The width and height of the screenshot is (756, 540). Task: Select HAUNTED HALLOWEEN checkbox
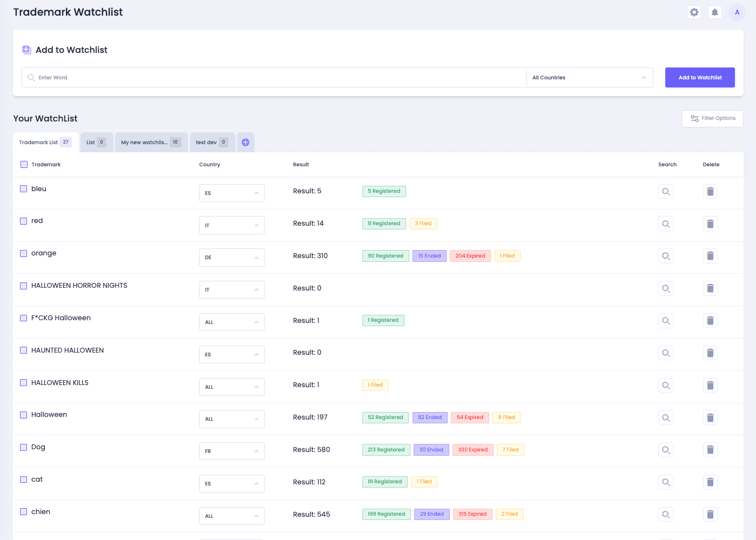(x=24, y=350)
